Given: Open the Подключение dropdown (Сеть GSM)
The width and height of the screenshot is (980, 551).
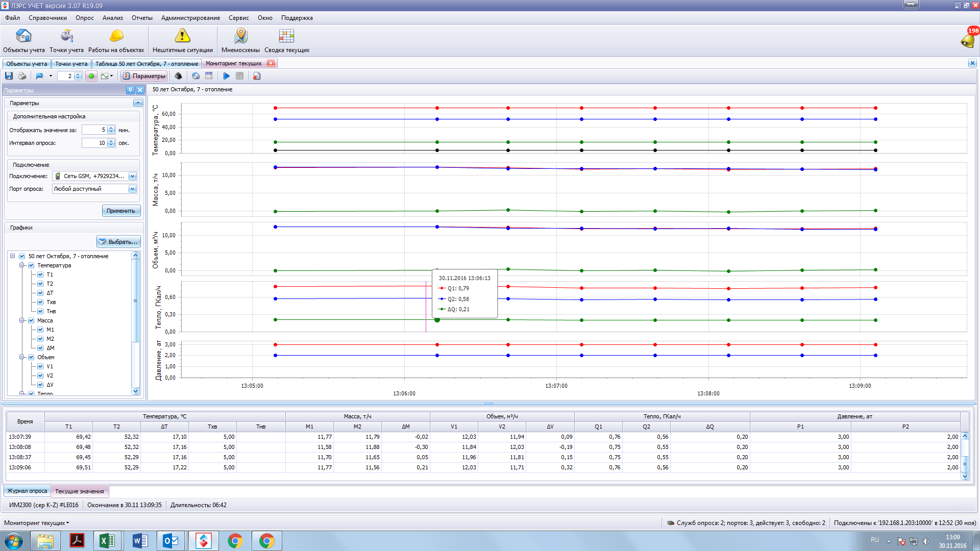Looking at the screenshot, I should tap(132, 176).
